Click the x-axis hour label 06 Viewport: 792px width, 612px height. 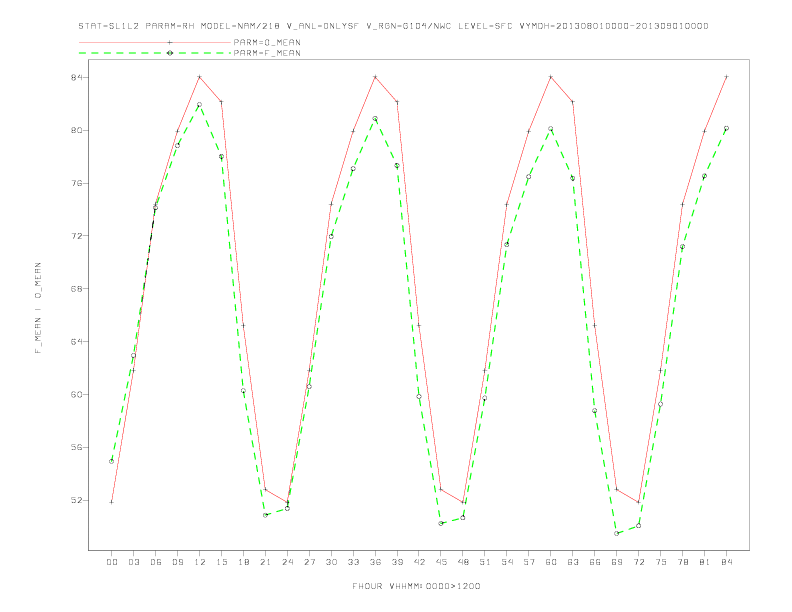click(156, 562)
